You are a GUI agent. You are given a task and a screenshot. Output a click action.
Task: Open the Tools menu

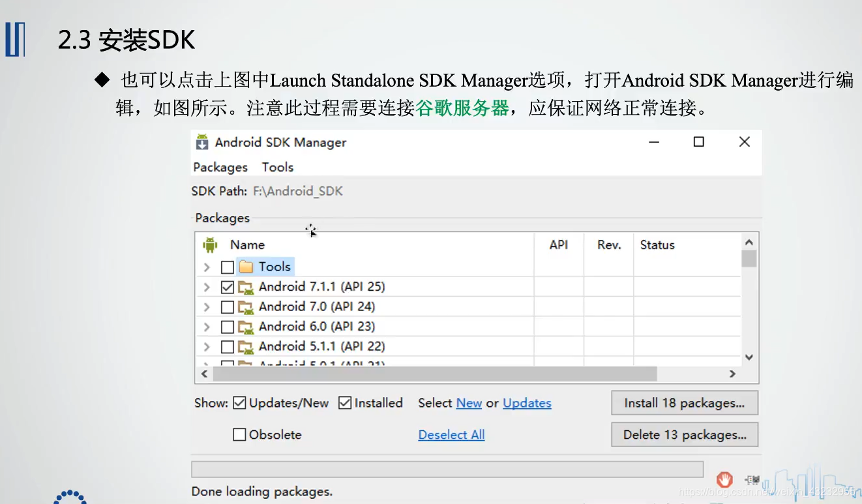278,167
